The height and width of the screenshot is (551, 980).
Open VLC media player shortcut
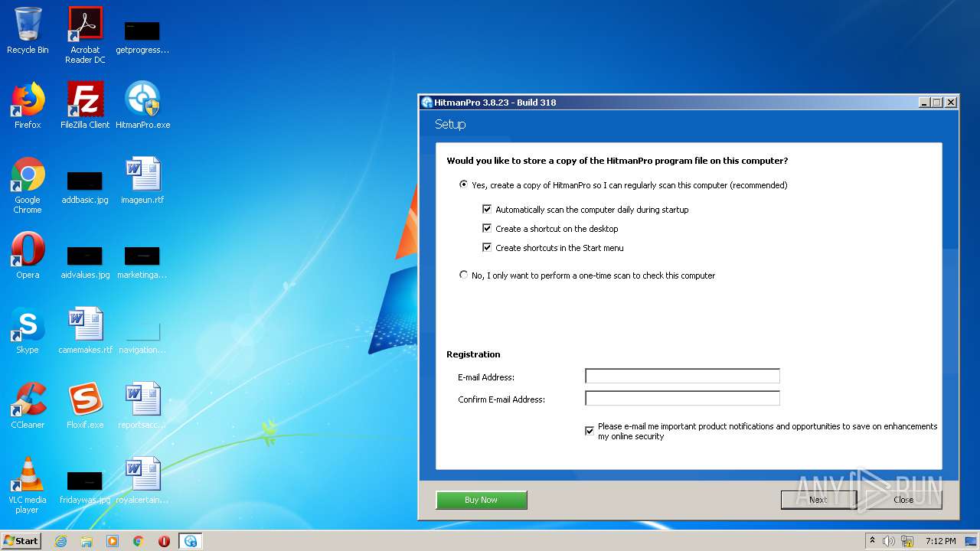tap(28, 485)
